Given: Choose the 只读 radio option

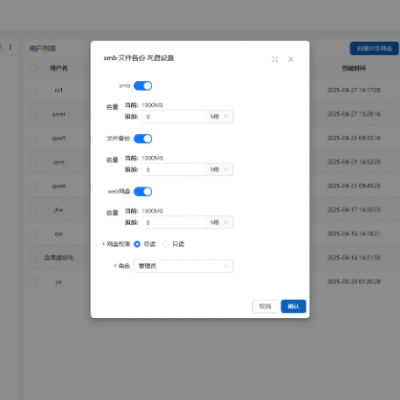Looking at the screenshot, I should click(166, 244).
